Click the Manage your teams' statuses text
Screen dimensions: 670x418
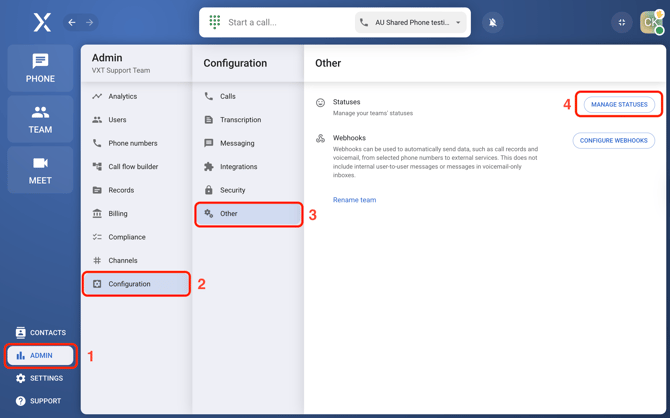coord(373,113)
